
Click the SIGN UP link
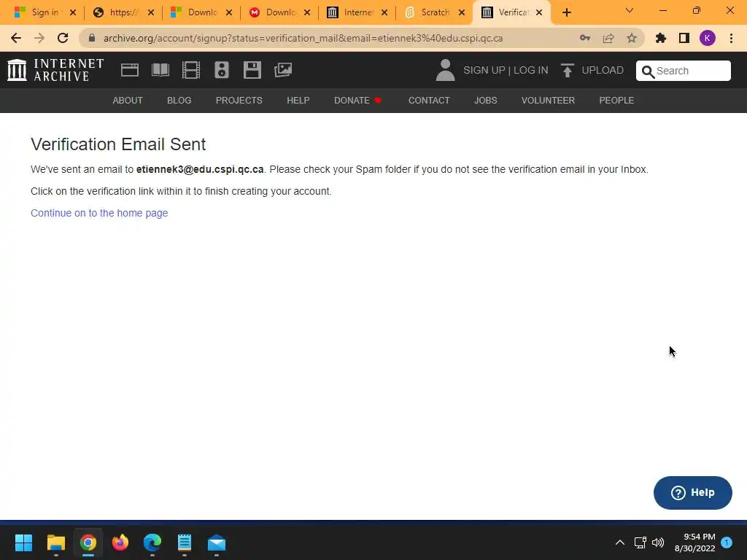point(484,70)
